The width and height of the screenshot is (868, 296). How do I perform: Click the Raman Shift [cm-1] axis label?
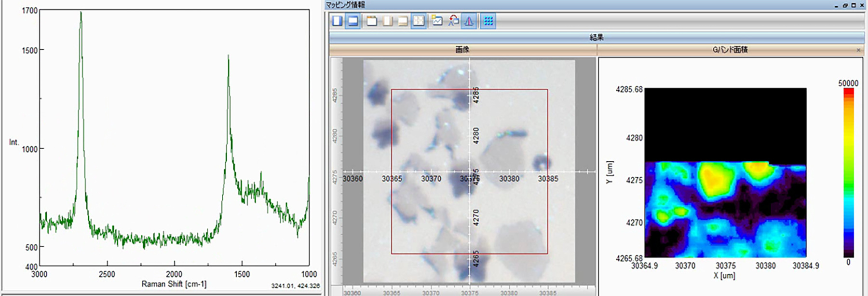174,284
